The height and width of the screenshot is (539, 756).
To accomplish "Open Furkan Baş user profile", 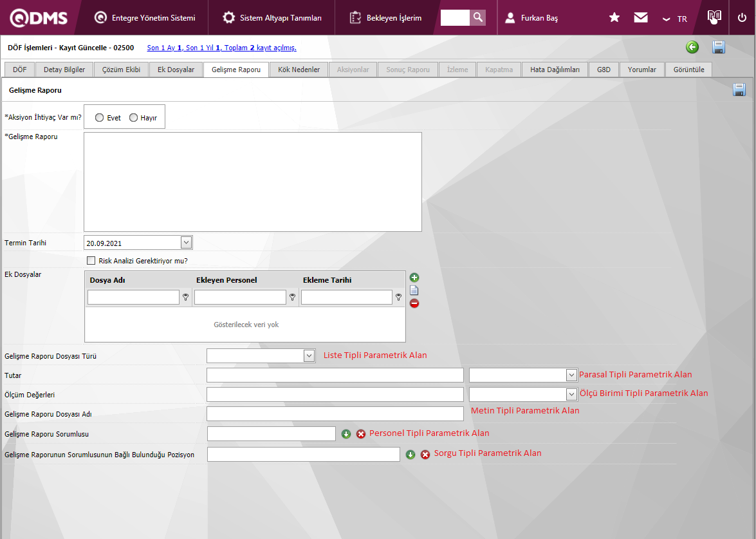I will (531, 18).
